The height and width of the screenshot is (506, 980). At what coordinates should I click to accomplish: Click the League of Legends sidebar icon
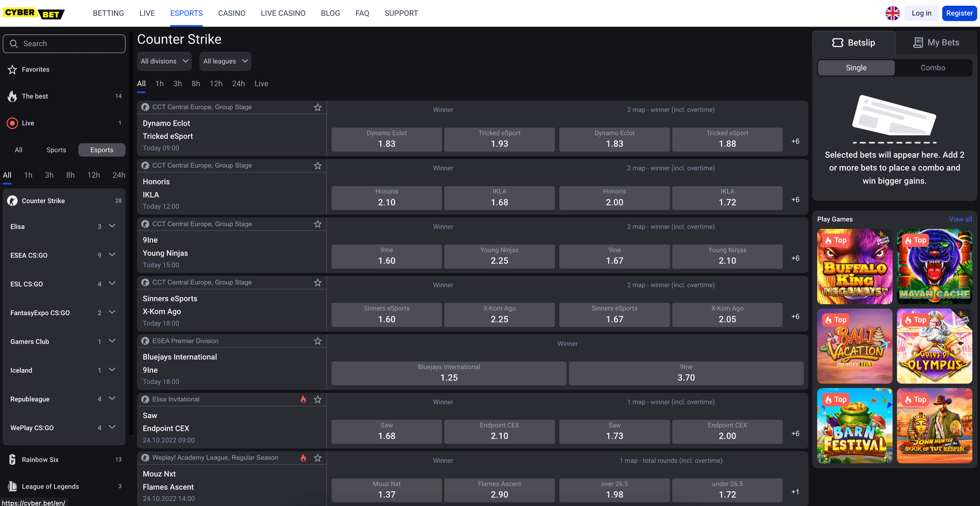(x=12, y=487)
